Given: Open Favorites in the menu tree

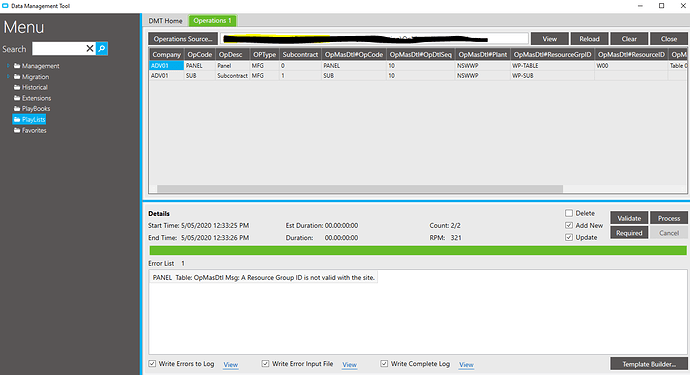Looking at the screenshot, I should [34, 130].
